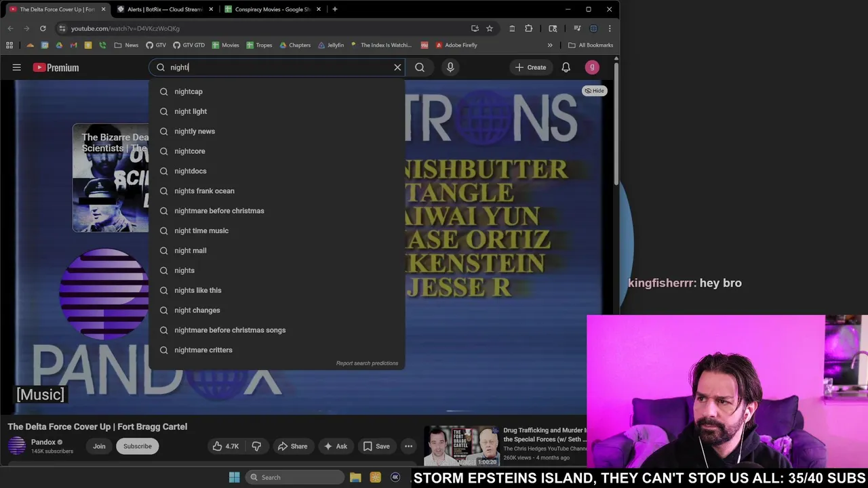Open the apps grid shortcut in bookmarks bar

(9, 45)
